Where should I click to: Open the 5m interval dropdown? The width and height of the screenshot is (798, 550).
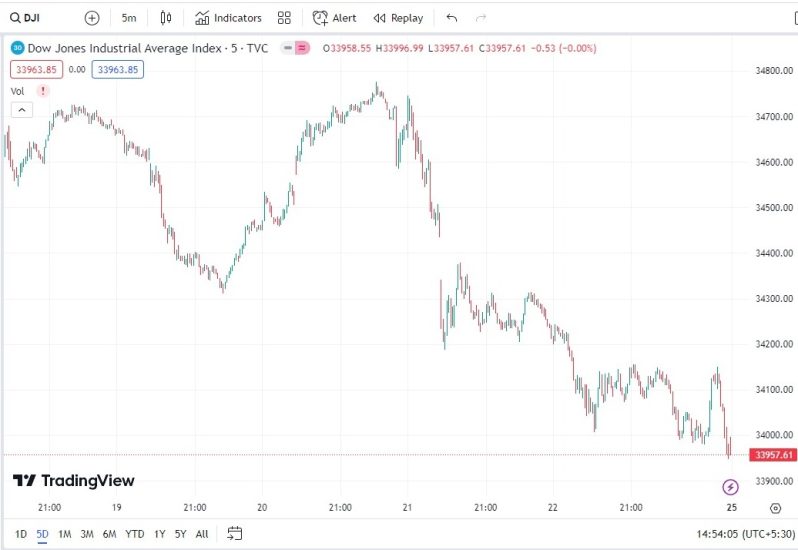(129, 17)
